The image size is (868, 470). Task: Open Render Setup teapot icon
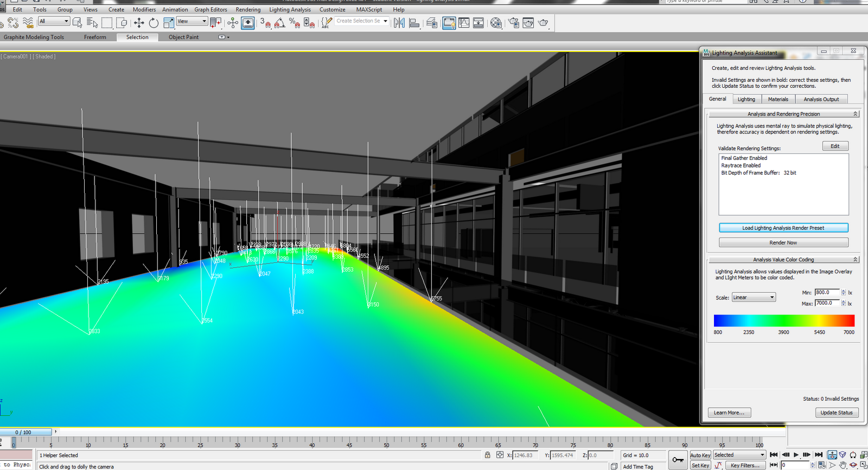pos(513,22)
